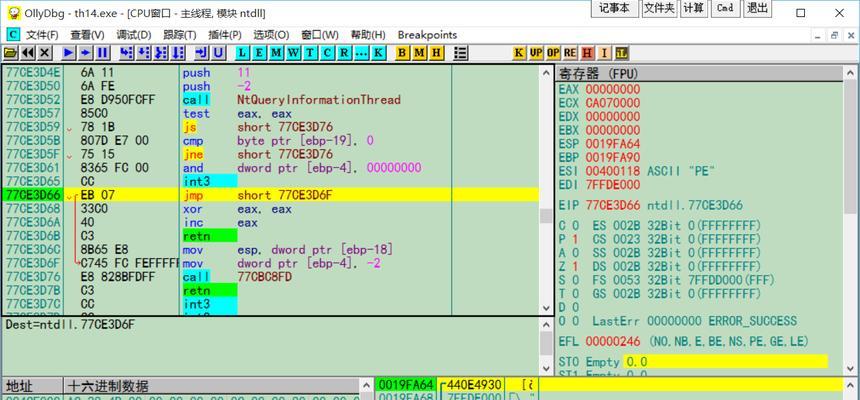860x400 pixels.
Task: Restart the program with the rewind icon
Action: [x=27, y=53]
